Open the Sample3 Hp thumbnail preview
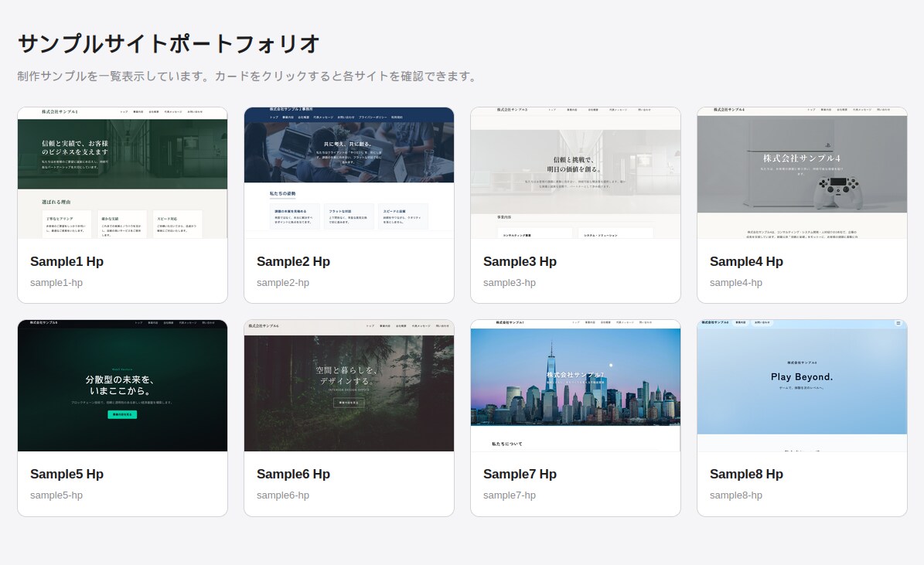 click(x=576, y=172)
